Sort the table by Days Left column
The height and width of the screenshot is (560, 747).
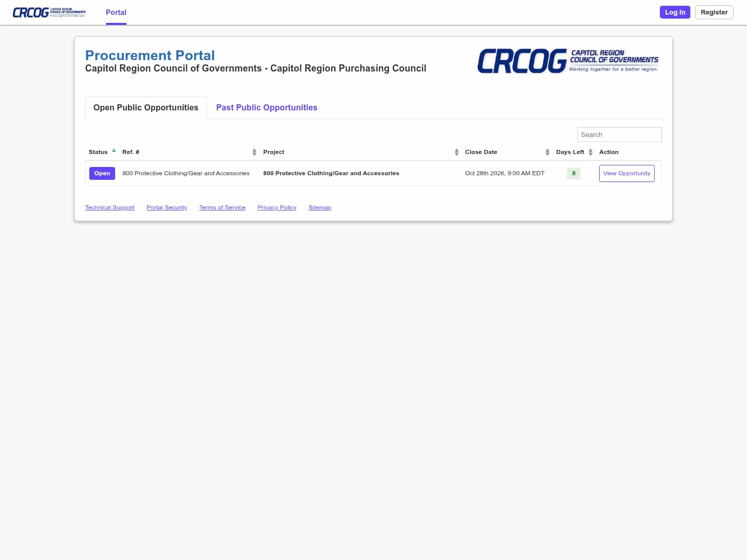point(574,152)
